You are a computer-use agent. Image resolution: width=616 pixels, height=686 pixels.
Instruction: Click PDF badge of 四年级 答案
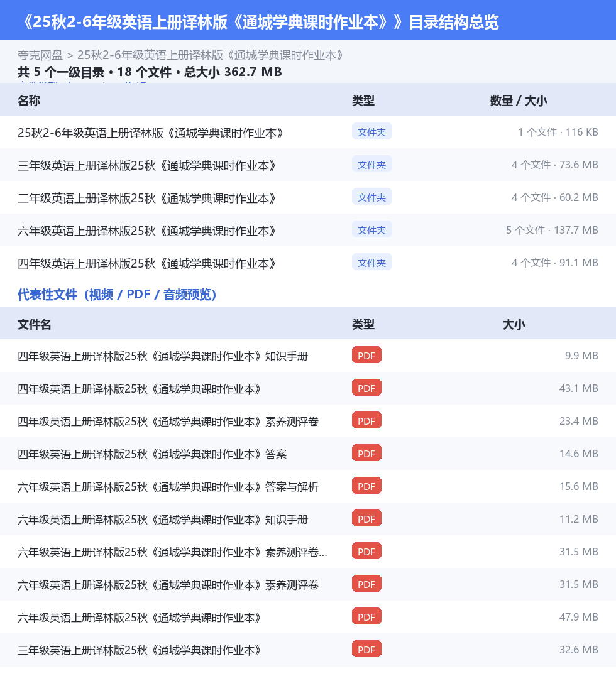(366, 454)
